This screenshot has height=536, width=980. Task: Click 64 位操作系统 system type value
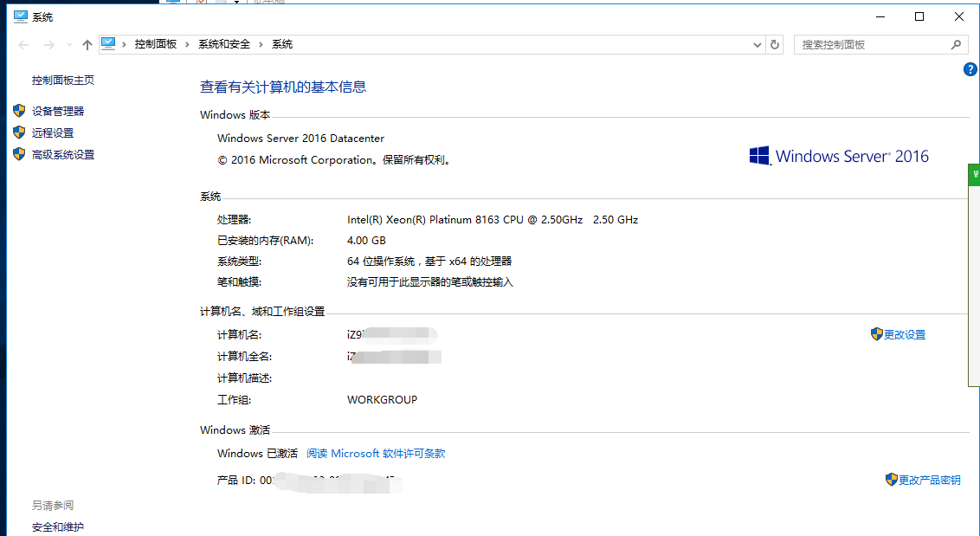pyautogui.click(x=429, y=262)
